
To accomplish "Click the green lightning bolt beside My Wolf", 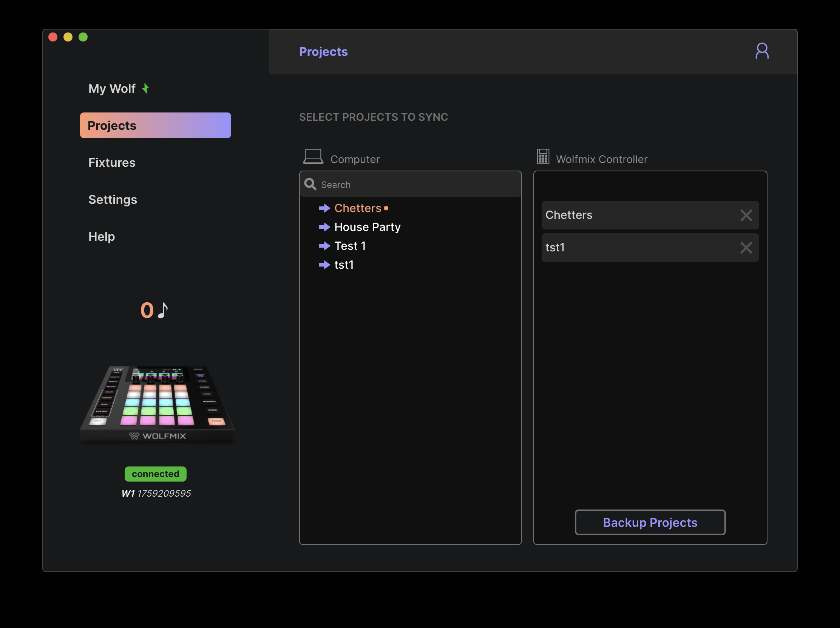I will tap(145, 88).
